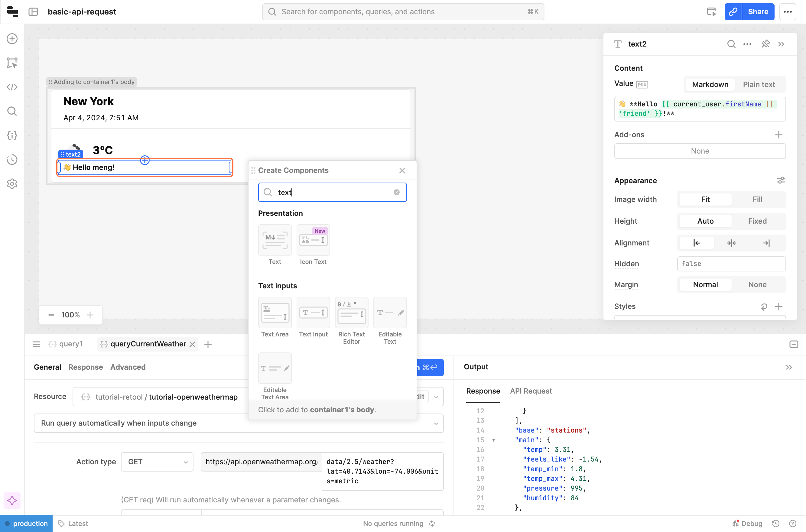Open the code editor sidebar icon
Image resolution: width=806 pixels, height=532 pixels.
[12, 87]
